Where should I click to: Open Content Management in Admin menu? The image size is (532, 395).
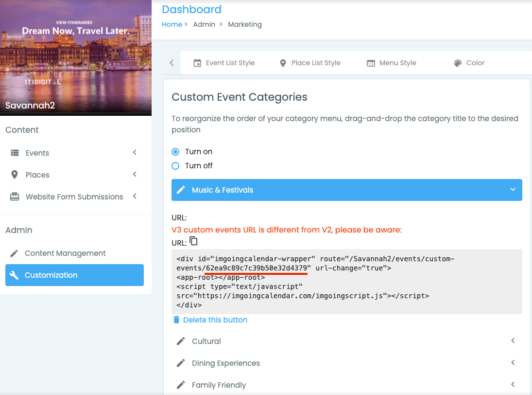click(74, 253)
